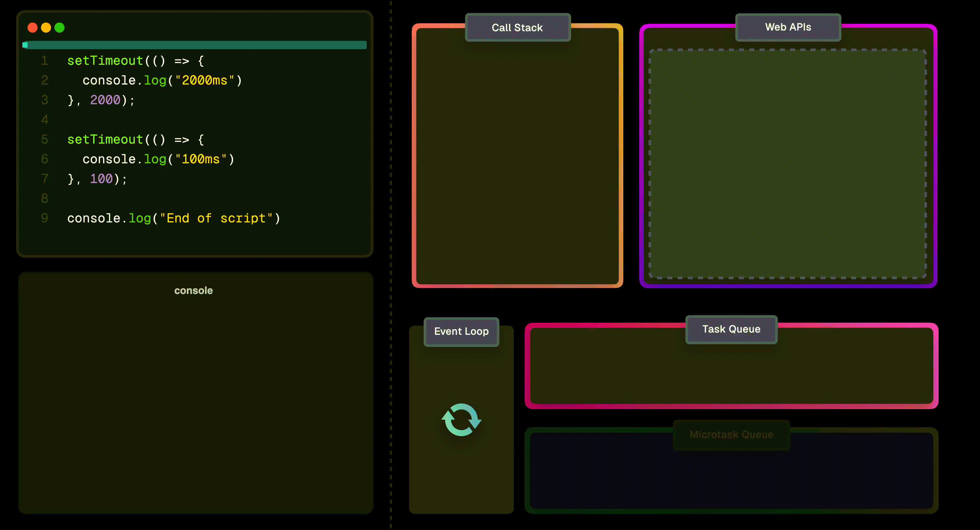This screenshot has width=980, height=530.
Task: Click the yellow minimize dot in code window
Action: tap(46, 28)
